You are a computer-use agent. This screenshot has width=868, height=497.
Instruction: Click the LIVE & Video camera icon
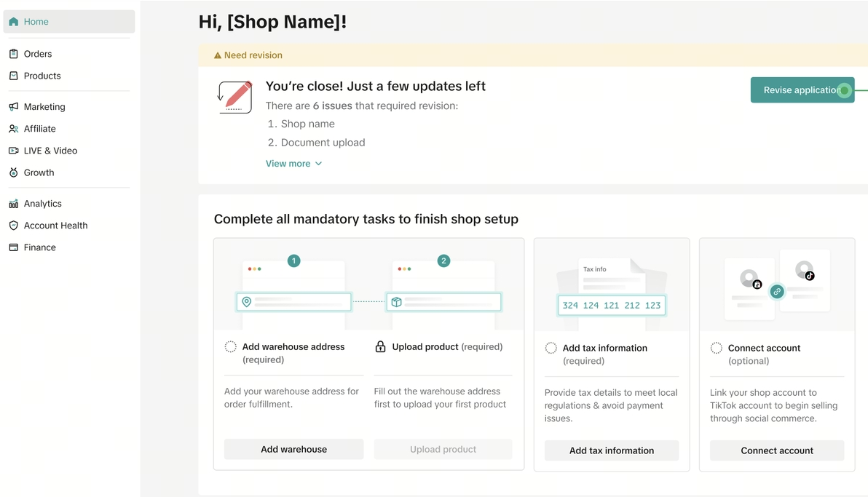click(x=14, y=151)
